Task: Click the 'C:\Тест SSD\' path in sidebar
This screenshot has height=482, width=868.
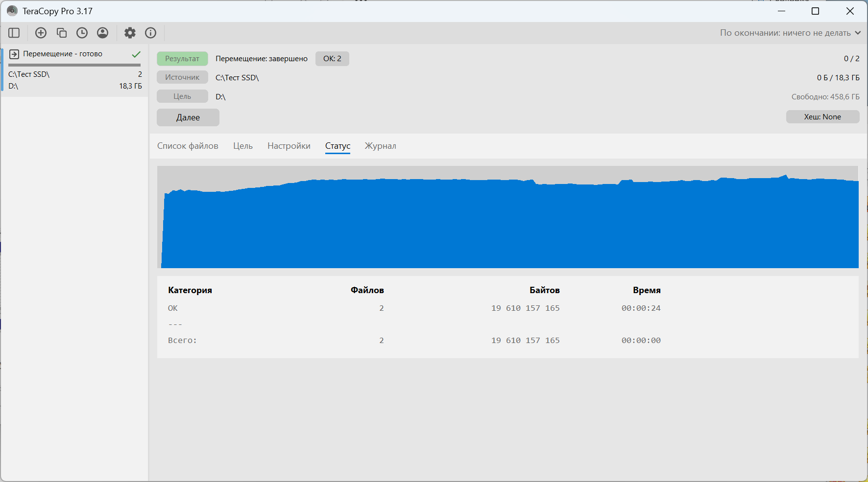Action: point(29,74)
